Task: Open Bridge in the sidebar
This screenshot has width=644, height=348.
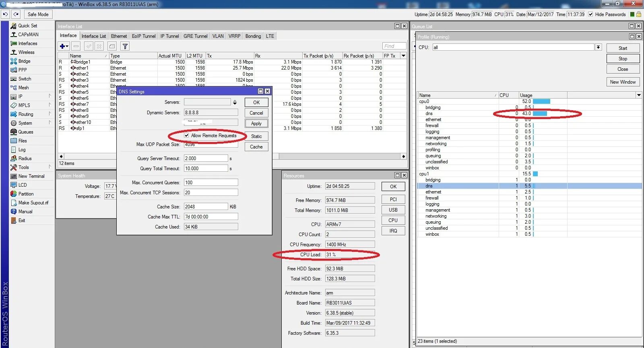Action: click(24, 61)
